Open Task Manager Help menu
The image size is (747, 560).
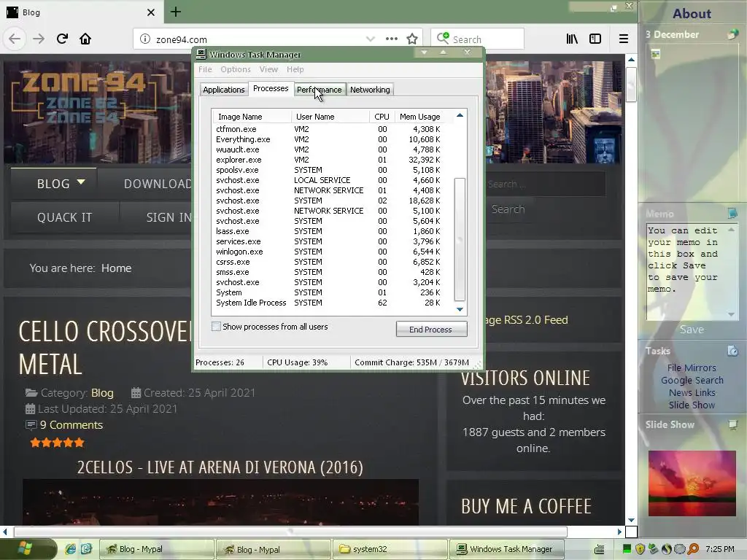click(295, 69)
